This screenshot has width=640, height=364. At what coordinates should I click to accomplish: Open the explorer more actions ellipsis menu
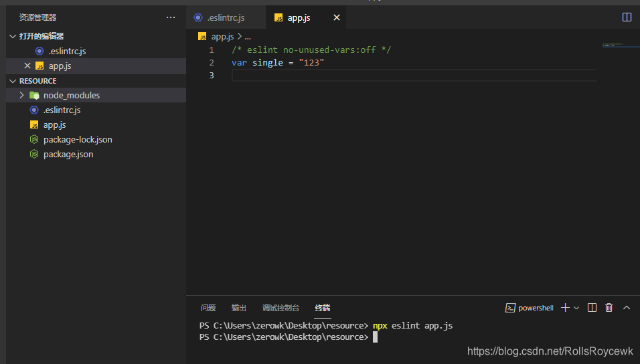tap(171, 17)
